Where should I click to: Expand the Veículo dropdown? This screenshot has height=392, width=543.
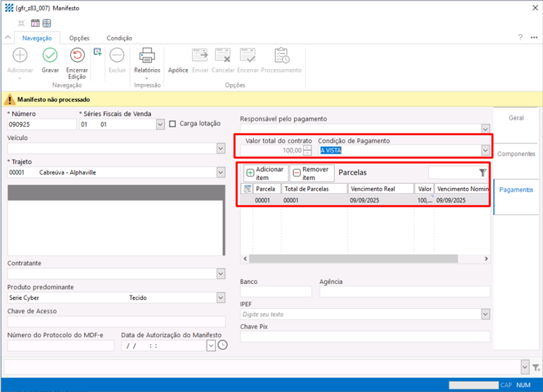tap(221, 148)
